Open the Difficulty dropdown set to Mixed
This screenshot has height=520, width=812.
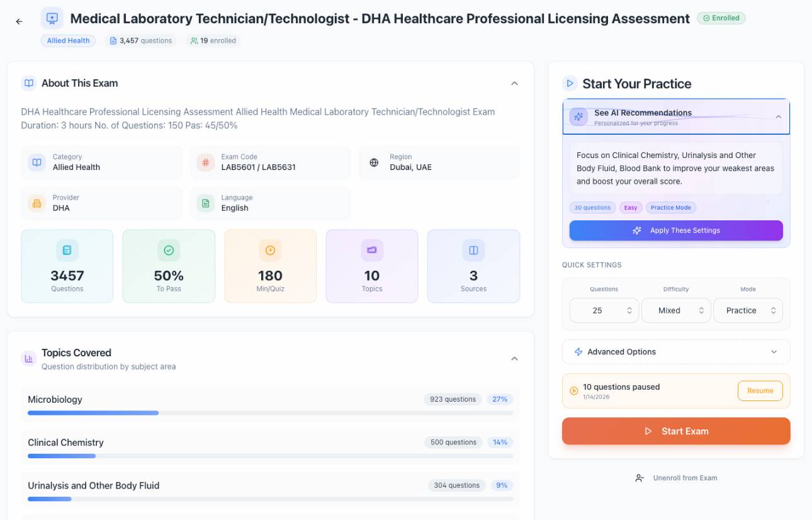[676, 310]
